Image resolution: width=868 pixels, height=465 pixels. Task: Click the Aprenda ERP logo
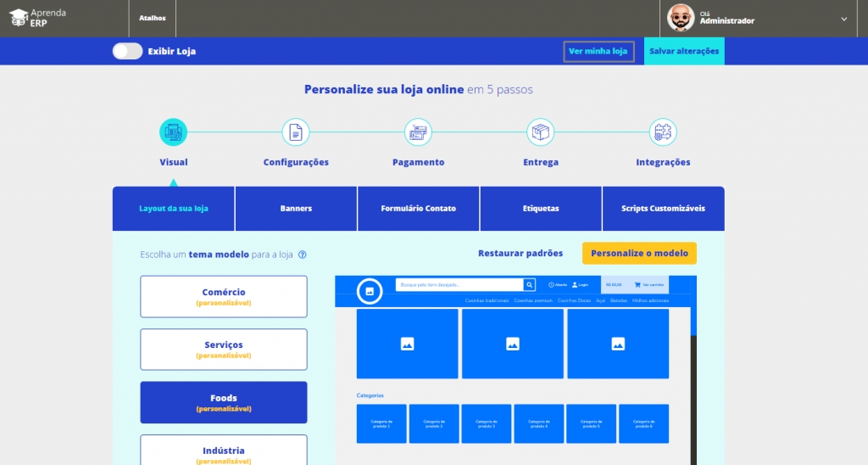[37, 18]
